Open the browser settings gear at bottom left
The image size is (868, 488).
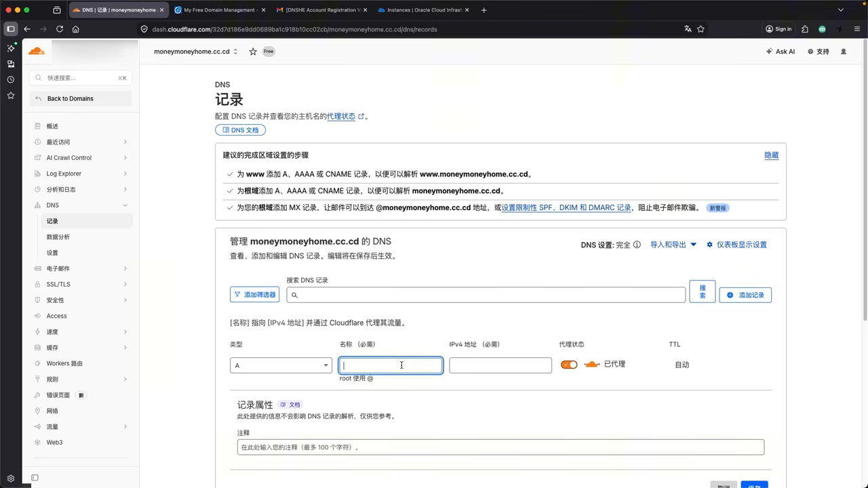(x=10, y=478)
